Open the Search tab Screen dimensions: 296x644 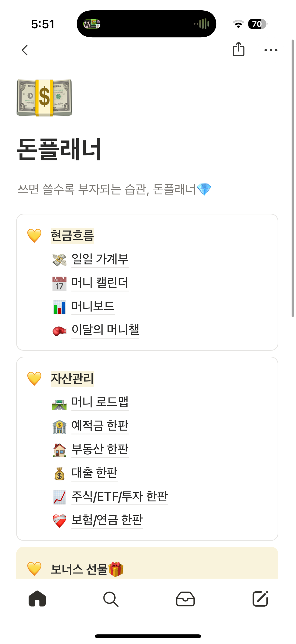click(x=111, y=599)
